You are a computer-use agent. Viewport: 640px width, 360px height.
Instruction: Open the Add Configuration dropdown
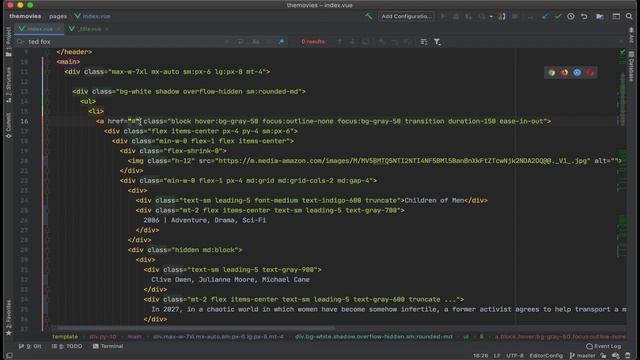tap(406, 16)
